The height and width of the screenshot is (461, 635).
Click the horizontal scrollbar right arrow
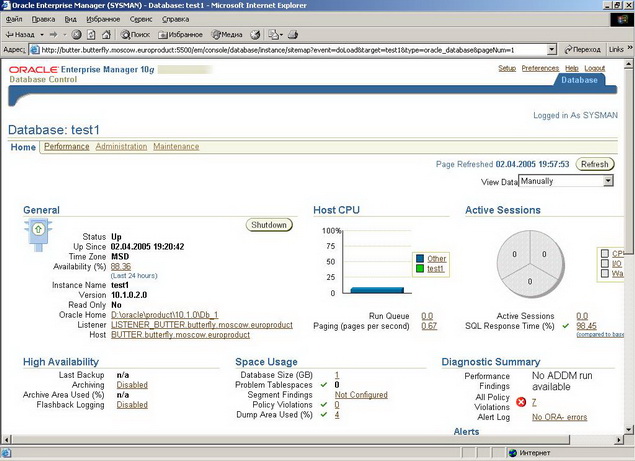619,440
